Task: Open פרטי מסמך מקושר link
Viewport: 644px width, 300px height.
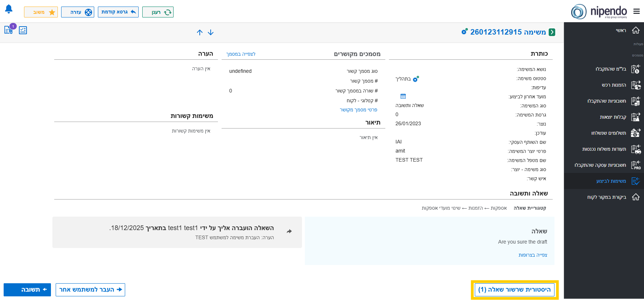Action: click(x=358, y=110)
